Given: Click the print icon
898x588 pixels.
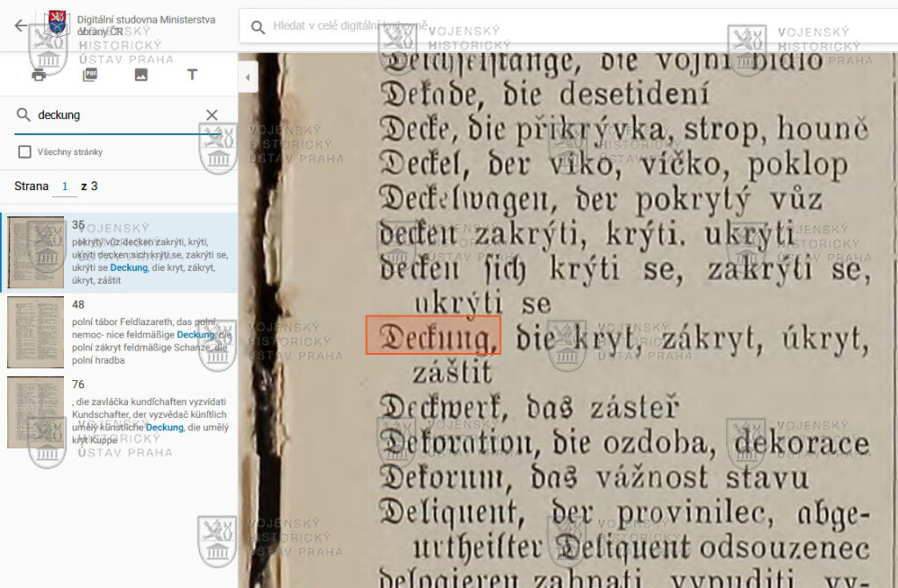Looking at the screenshot, I should pos(39,75).
